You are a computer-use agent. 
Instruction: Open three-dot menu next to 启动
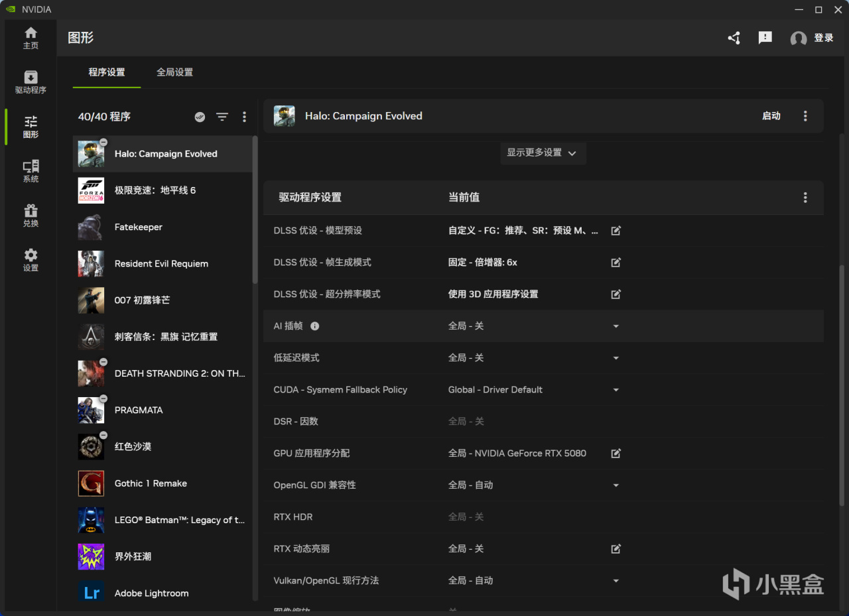805,116
